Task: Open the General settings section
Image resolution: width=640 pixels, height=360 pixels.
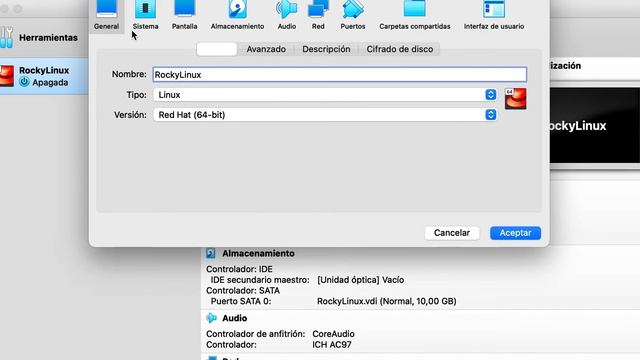Action: point(106,16)
